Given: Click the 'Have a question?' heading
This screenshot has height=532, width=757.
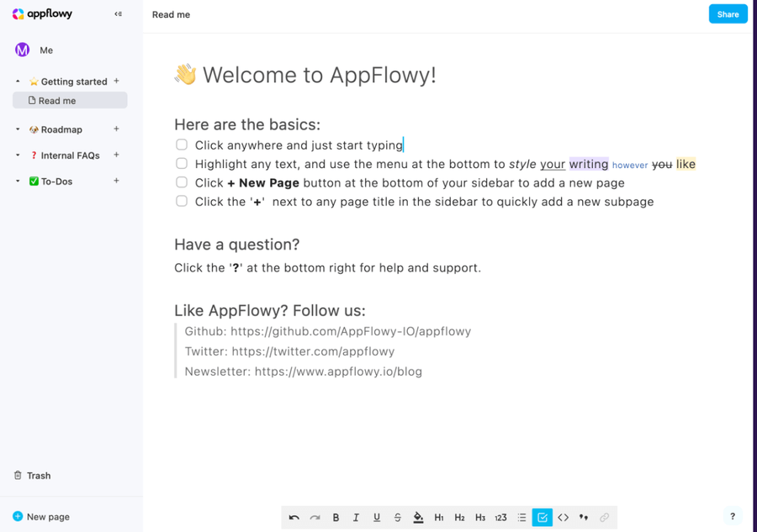Looking at the screenshot, I should [237, 244].
